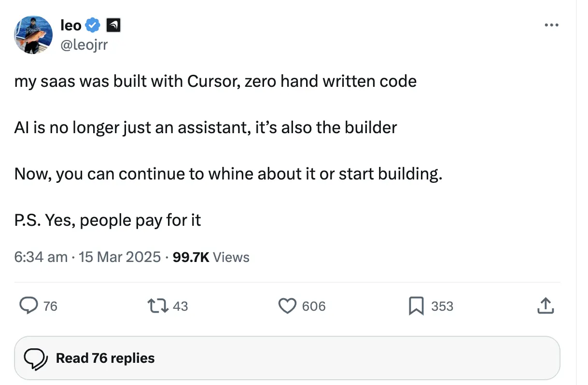Click the reply speech bubble icon
This screenshot has height=385, width=588.
tap(28, 306)
